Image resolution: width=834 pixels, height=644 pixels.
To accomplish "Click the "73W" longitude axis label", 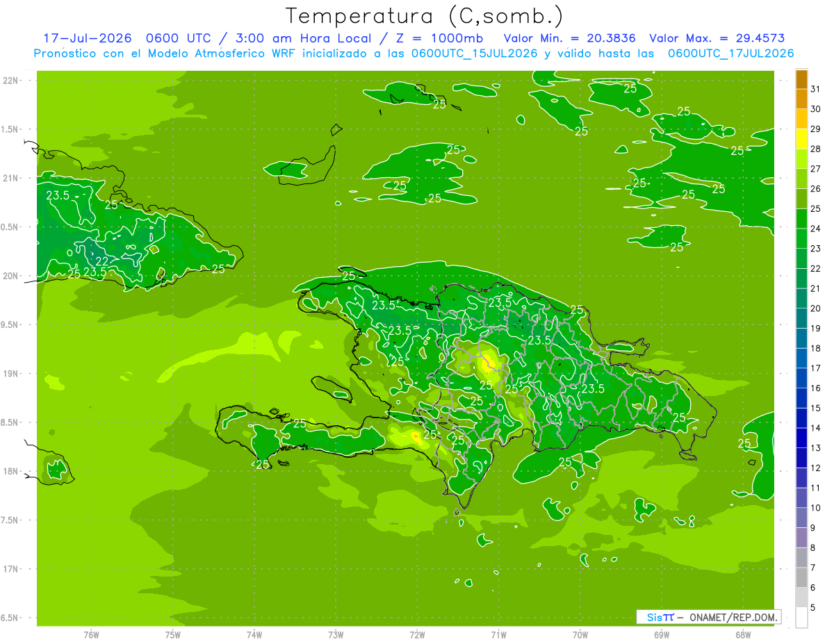I will (336, 634).
